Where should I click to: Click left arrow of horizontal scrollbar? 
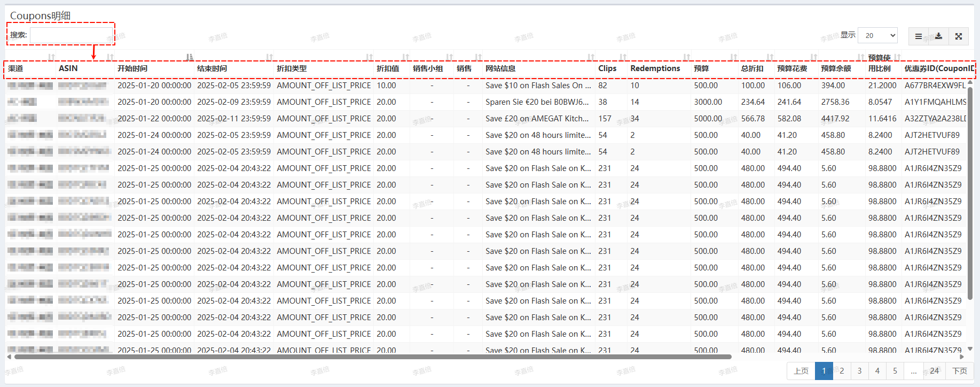9,357
